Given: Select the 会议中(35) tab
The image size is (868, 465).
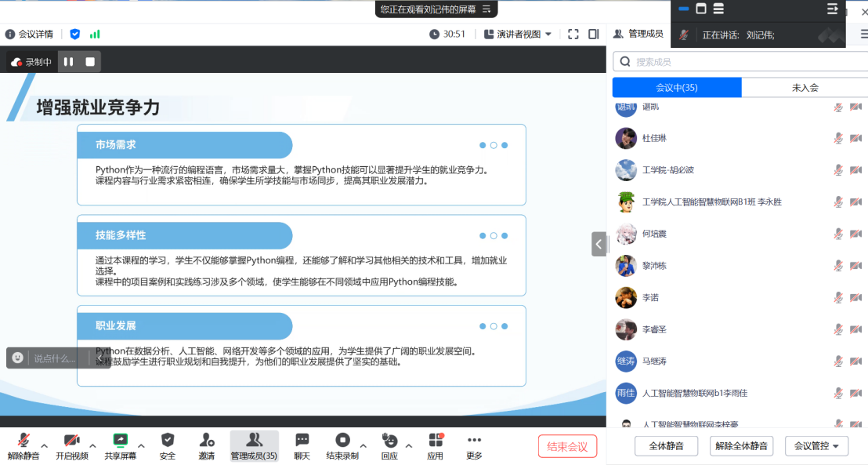Looking at the screenshot, I should (x=677, y=88).
